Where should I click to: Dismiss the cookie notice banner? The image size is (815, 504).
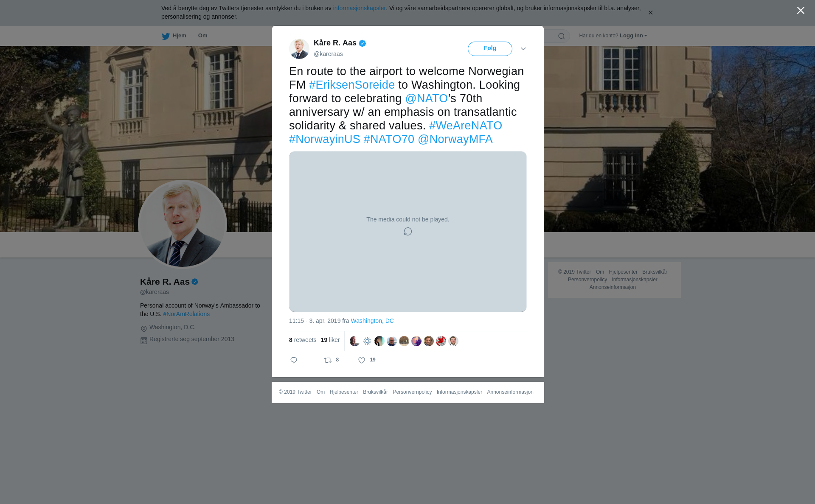(650, 13)
